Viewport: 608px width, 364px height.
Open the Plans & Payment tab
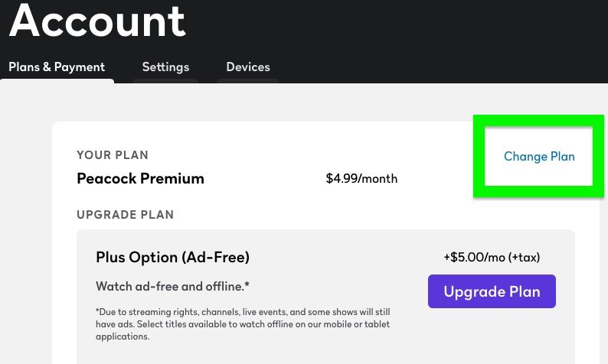57,67
